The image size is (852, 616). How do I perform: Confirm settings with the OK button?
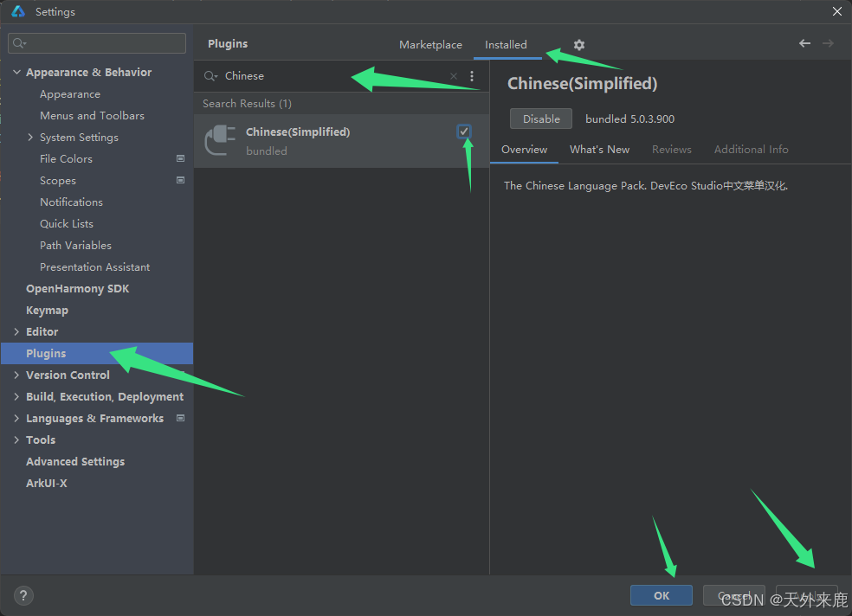pos(662,595)
